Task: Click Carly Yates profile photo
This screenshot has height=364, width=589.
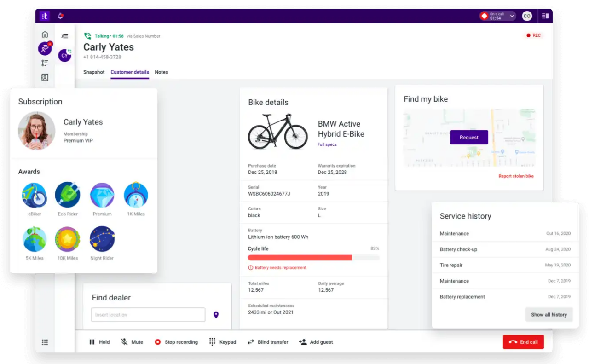Action: coord(36,131)
